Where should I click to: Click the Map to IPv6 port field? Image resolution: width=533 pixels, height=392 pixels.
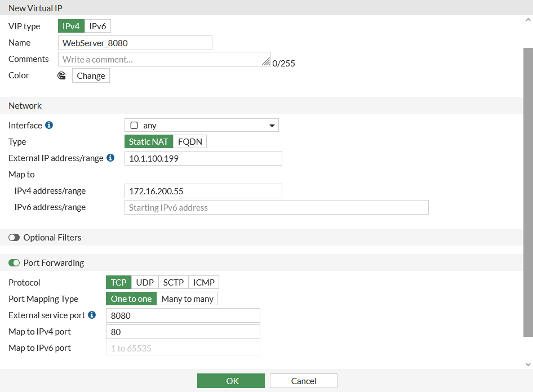(183, 348)
